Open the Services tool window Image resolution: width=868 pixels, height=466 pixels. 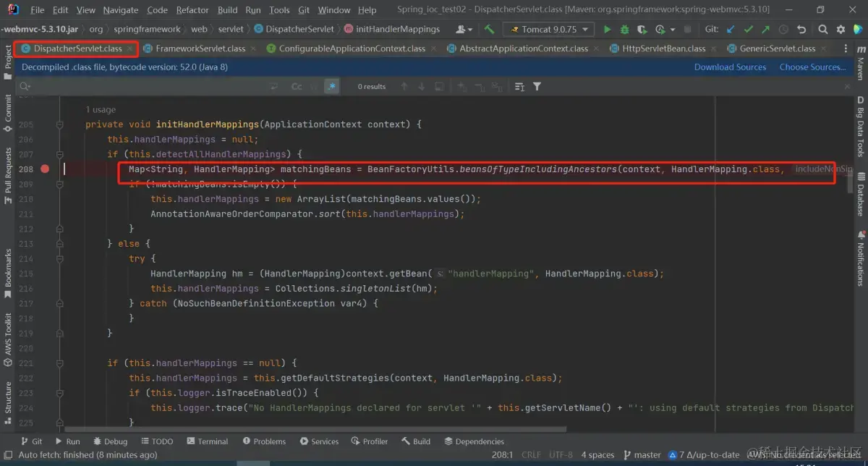click(318, 441)
